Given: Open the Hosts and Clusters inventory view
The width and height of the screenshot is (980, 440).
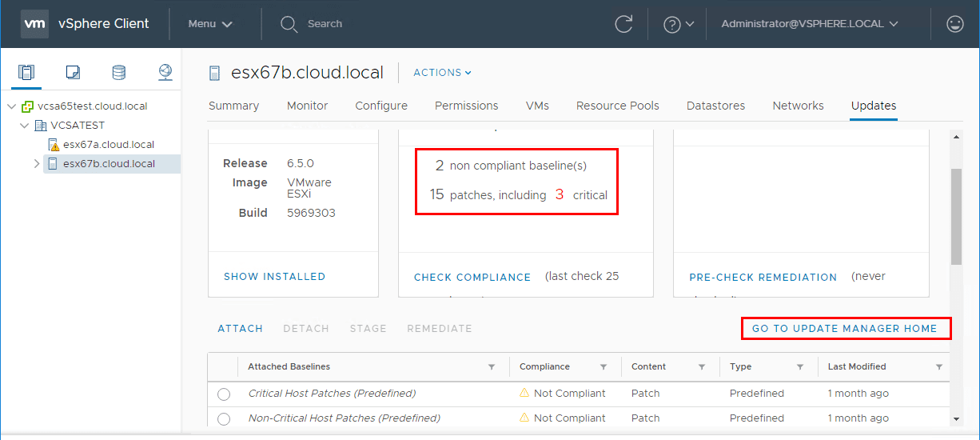Looking at the screenshot, I should click(26, 73).
